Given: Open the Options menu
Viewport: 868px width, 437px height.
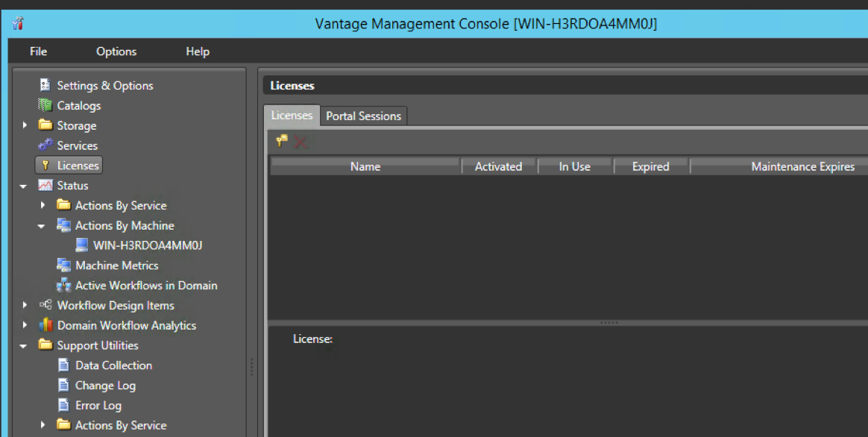Looking at the screenshot, I should (116, 51).
